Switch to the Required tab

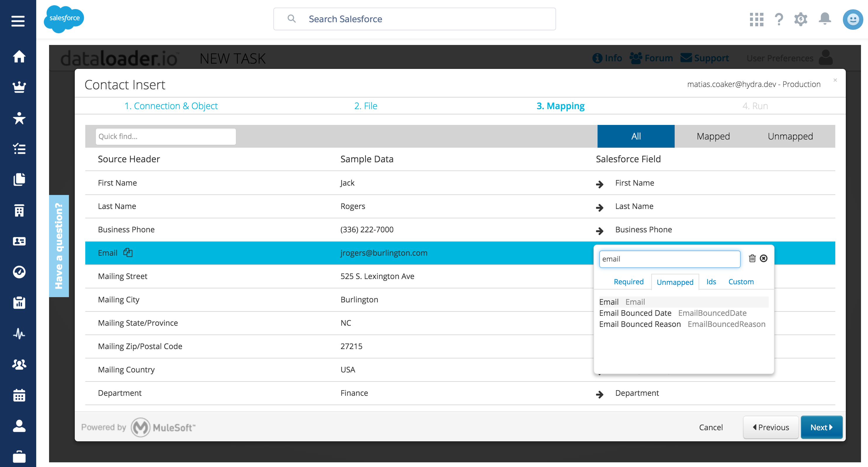pyautogui.click(x=629, y=282)
